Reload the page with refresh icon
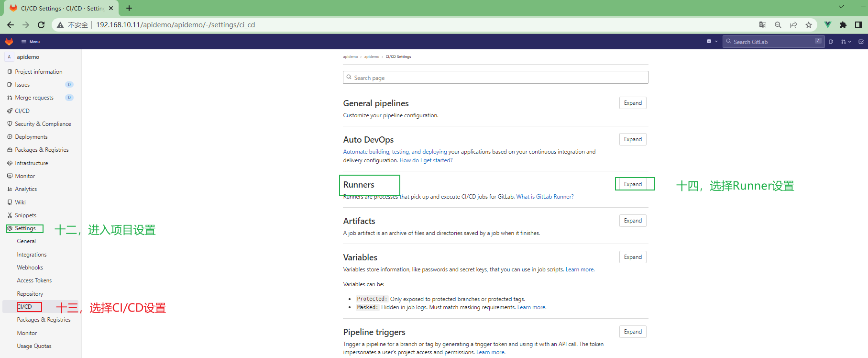This screenshot has height=358, width=868. pyautogui.click(x=41, y=25)
